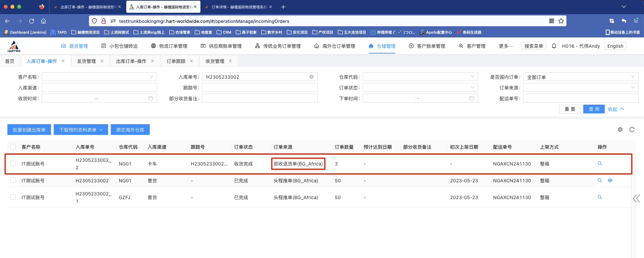Screen dimensions: 644x258
Task: Clear the 入库单号 field with clear icon
Action: pos(311,77)
